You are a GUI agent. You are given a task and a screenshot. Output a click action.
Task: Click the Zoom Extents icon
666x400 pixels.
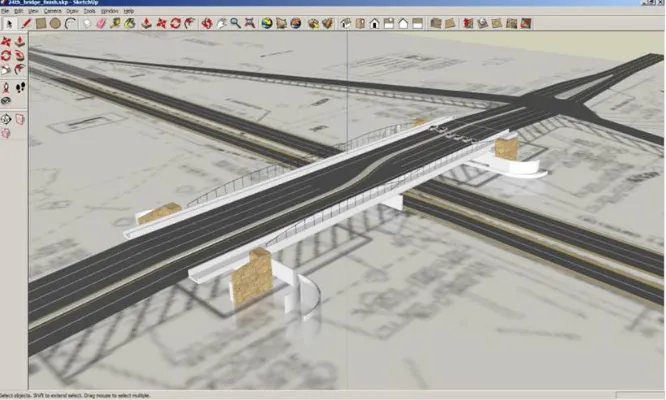pyautogui.click(x=250, y=24)
